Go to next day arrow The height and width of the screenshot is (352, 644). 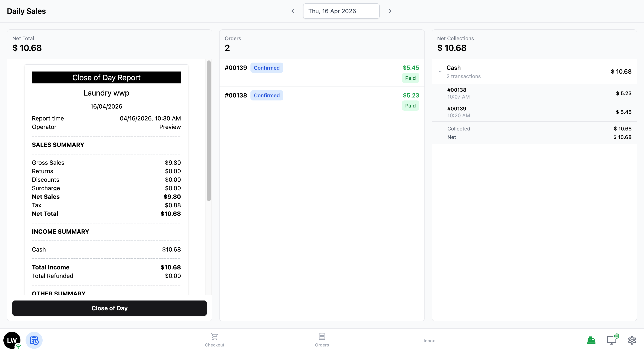coord(390,11)
